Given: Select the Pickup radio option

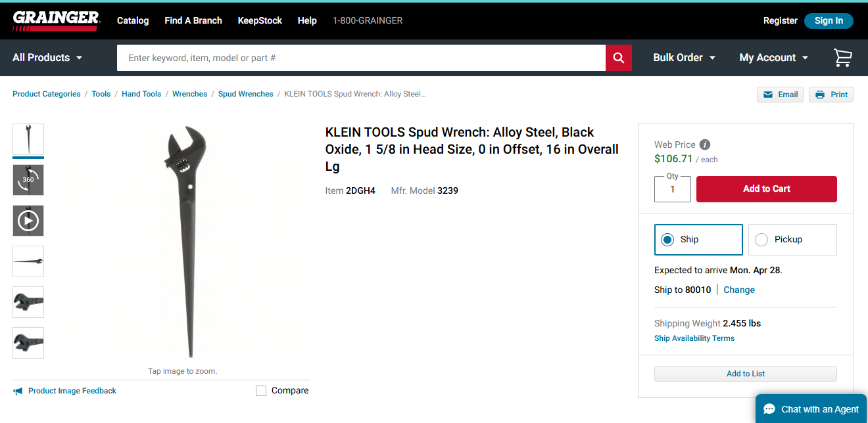Looking at the screenshot, I should tap(761, 240).
